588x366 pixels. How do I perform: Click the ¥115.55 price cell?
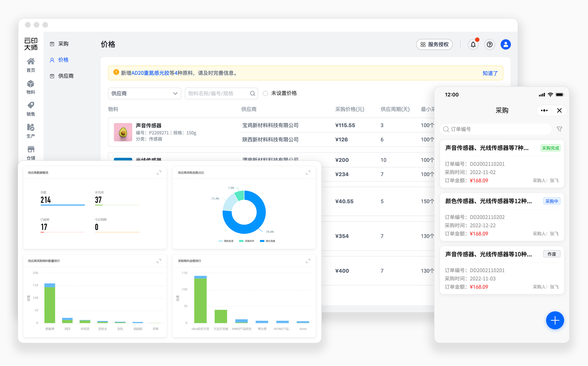pos(345,125)
